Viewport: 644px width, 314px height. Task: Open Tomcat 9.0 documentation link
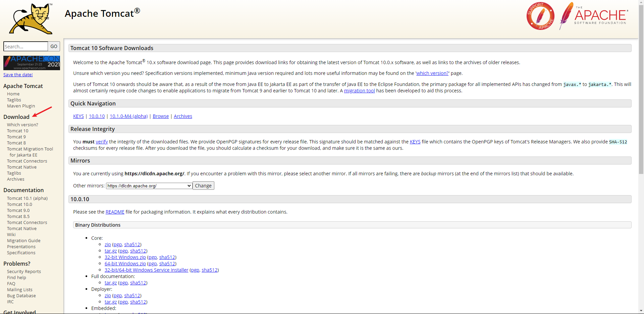18,211
